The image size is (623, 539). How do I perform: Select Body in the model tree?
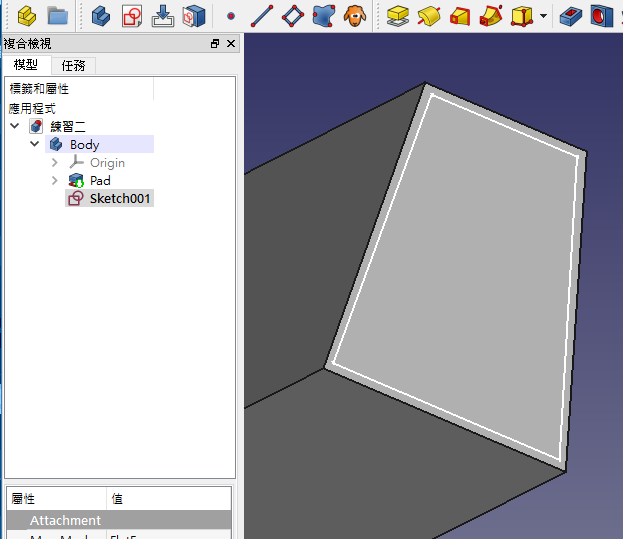pos(84,145)
